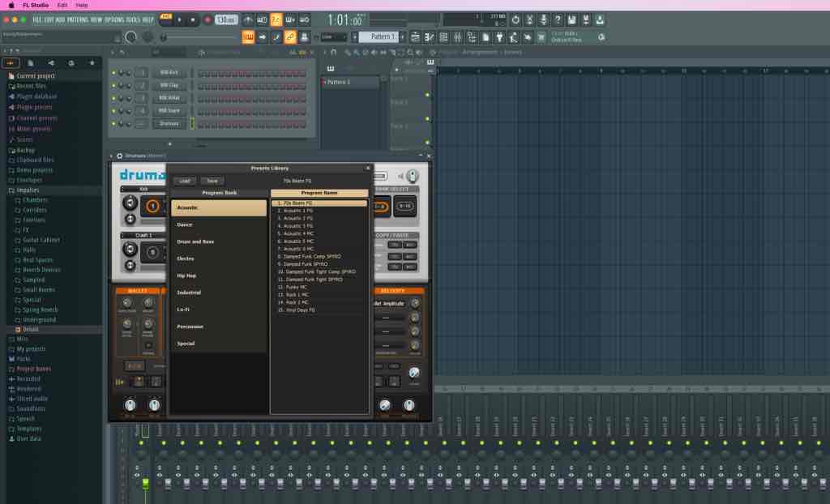Select the browser All tab icon
This screenshot has width=830, height=504.
coord(11,63)
